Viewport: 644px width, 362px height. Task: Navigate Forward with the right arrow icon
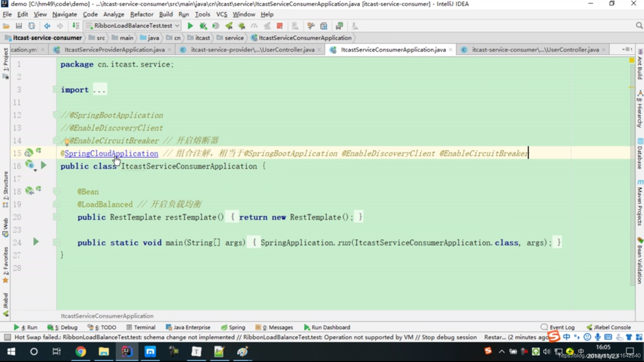coord(60,26)
